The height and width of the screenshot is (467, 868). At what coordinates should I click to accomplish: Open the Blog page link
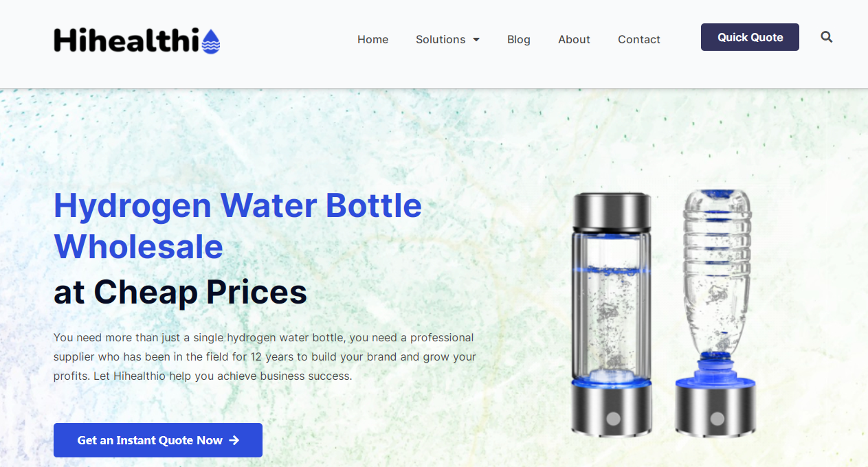tap(519, 40)
